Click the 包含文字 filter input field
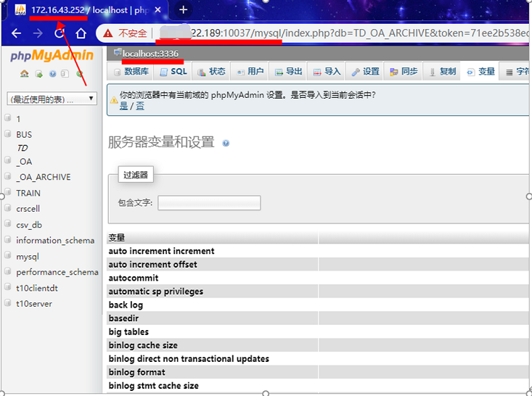This screenshot has height=396, width=532. 209,203
